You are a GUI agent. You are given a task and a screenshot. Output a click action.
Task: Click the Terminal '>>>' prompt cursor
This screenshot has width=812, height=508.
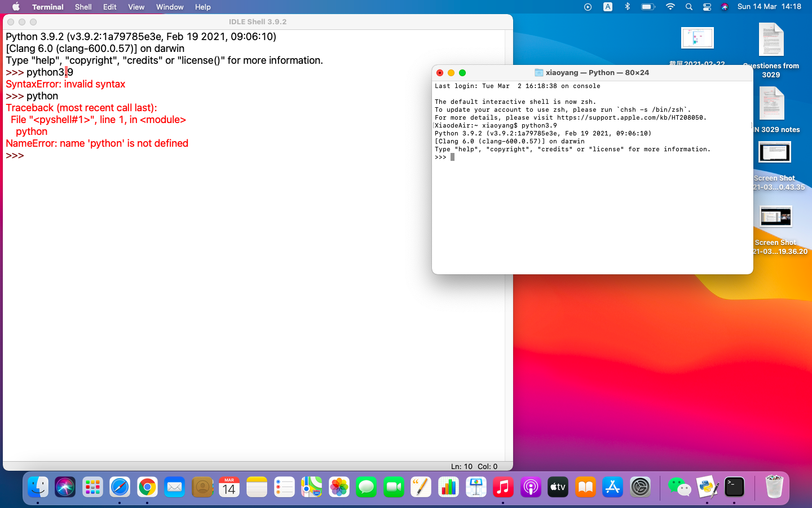[452, 157]
